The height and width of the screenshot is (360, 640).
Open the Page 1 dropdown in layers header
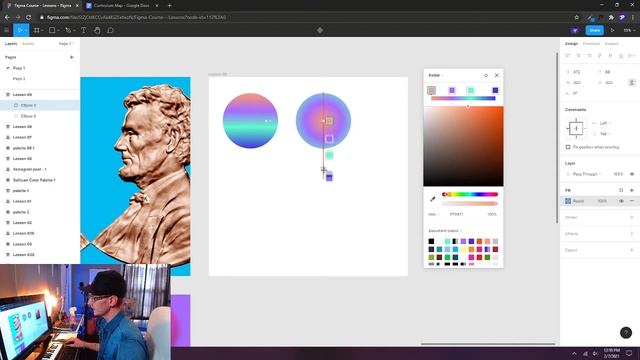click(x=67, y=44)
